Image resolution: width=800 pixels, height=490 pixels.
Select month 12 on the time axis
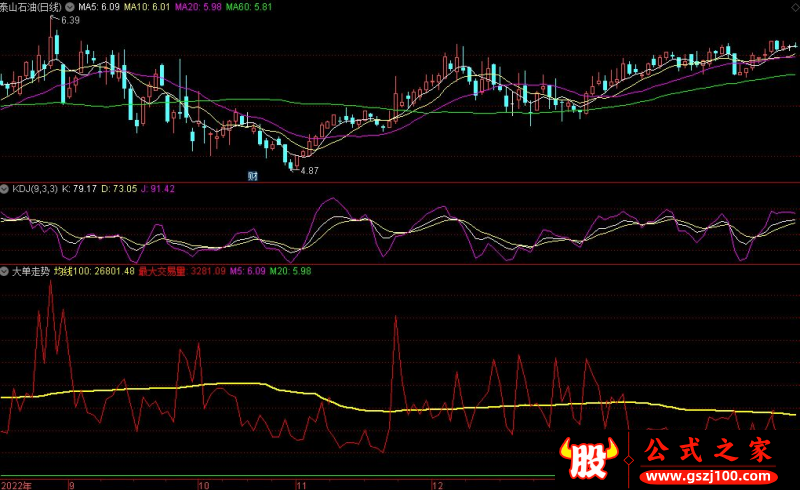(436, 484)
